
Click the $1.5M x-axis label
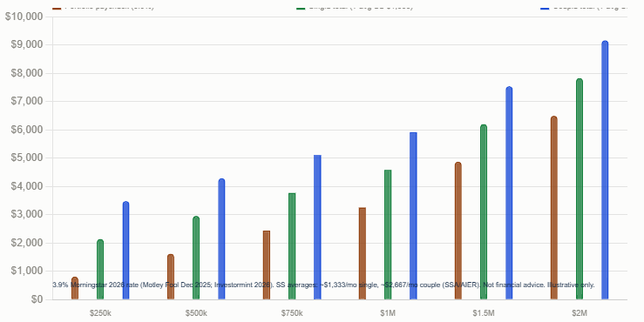pos(484,313)
